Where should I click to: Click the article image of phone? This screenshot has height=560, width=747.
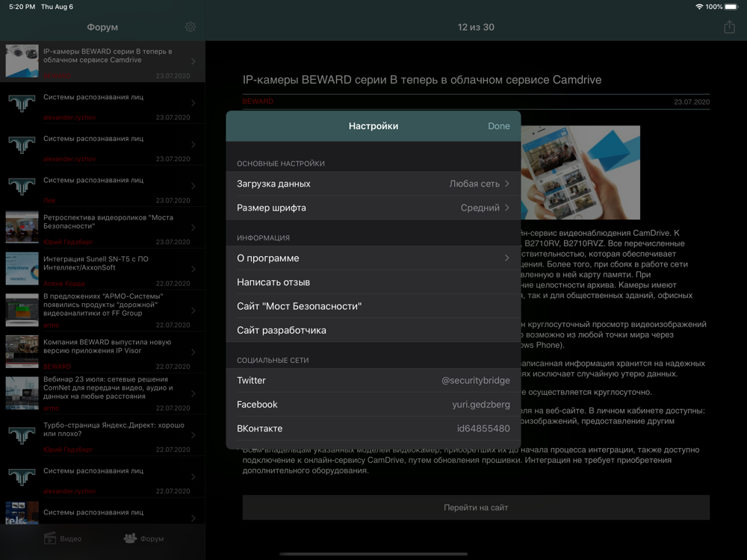(580, 172)
